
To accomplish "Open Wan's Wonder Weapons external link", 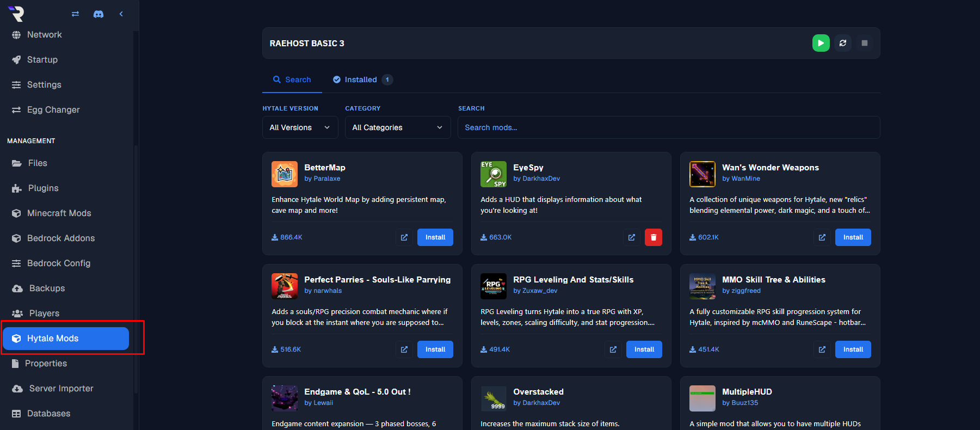I will [x=822, y=237].
